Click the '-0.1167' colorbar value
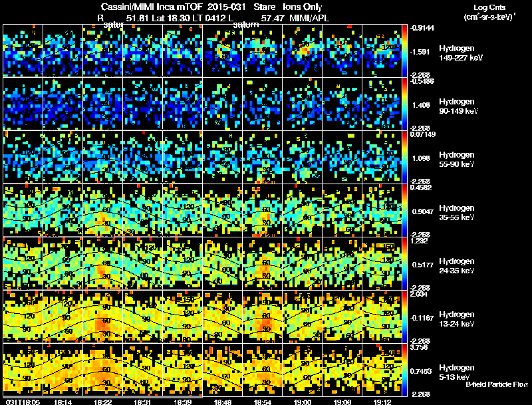 pos(422,318)
